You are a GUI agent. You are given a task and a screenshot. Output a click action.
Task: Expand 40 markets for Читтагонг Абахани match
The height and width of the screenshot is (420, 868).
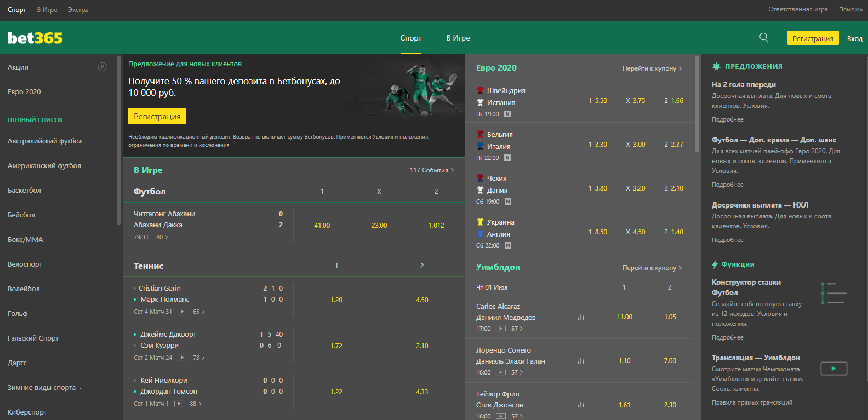pos(162,237)
